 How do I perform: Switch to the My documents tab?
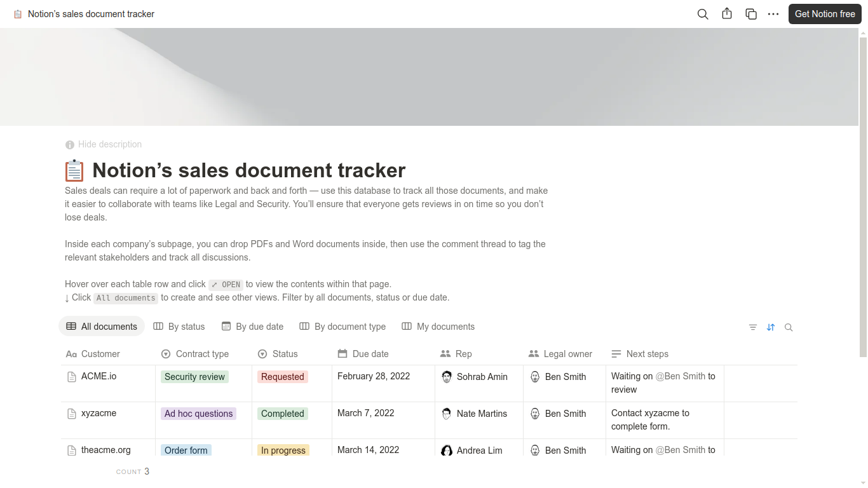point(438,327)
